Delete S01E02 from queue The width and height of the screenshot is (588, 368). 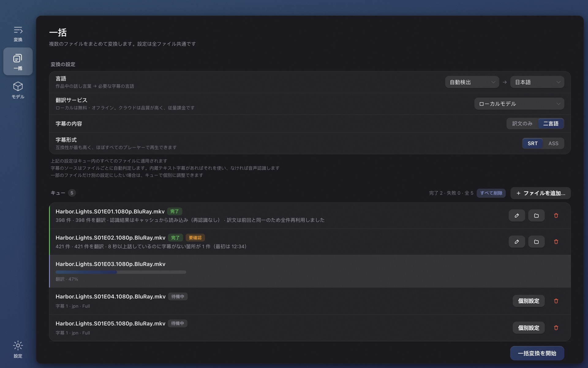pyautogui.click(x=556, y=242)
